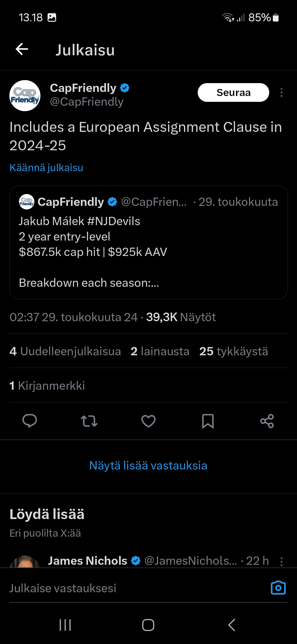297x644 pixels.
Task: Click the Käännä julkaisu translate link
Action: pos(46,168)
